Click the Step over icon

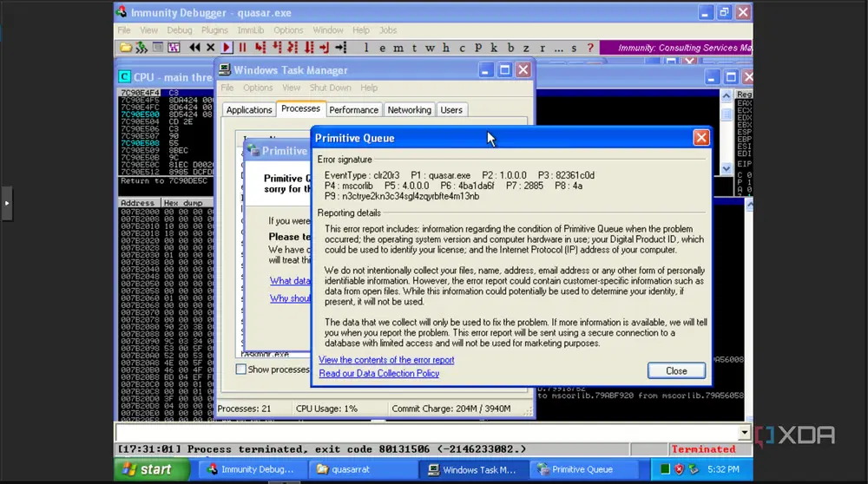pos(277,48)
